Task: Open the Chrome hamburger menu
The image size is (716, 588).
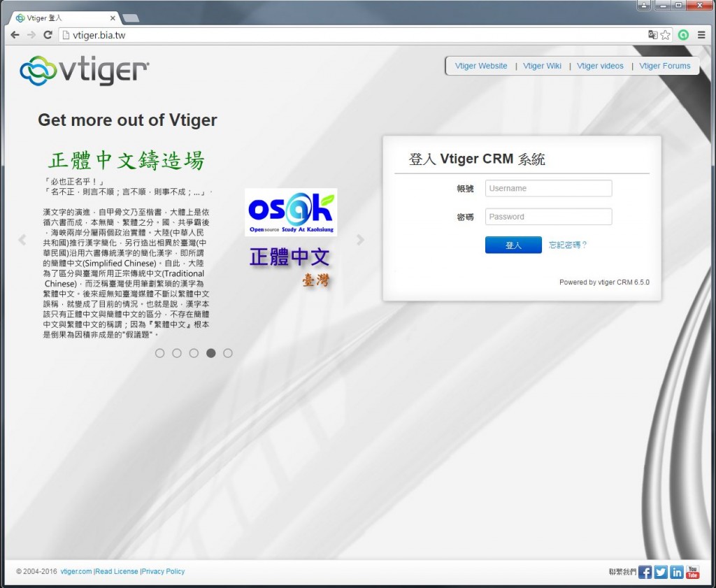Action: [701, 35]
